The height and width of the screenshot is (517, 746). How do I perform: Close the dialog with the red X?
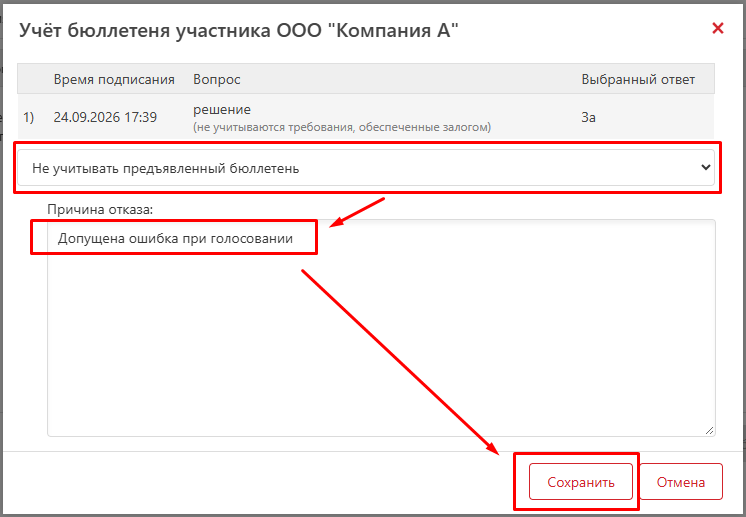[x=717, y=28]
